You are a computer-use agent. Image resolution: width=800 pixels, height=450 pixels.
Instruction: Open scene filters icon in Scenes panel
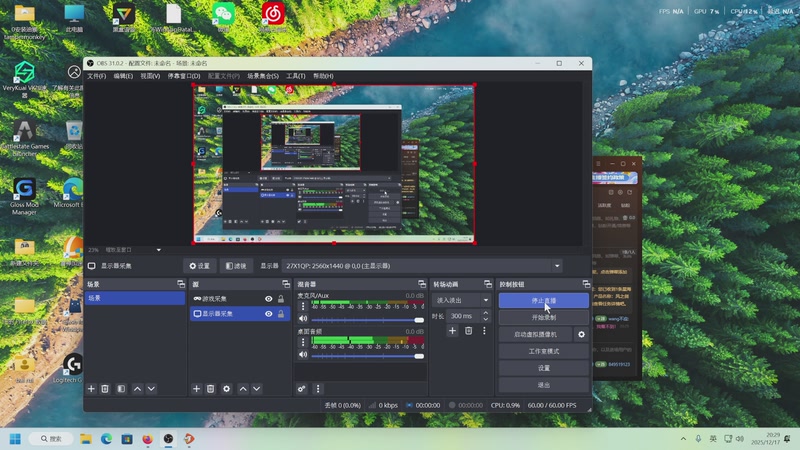pos(121,389)
